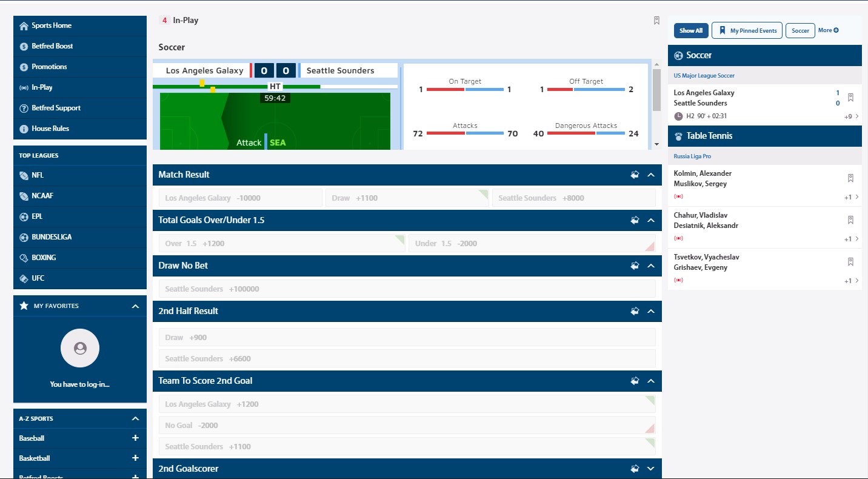Select Over 1.5 at +1200
The width and height of the screenshot is (868, 479).
click(282, 244)
